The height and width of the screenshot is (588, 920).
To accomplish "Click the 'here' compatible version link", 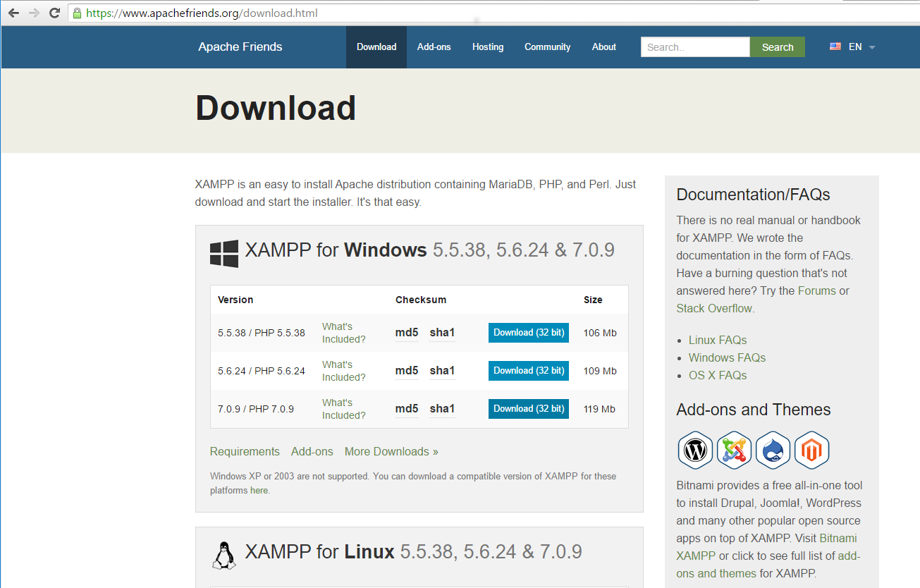I will pyautogui.click(x=259, y=491).
